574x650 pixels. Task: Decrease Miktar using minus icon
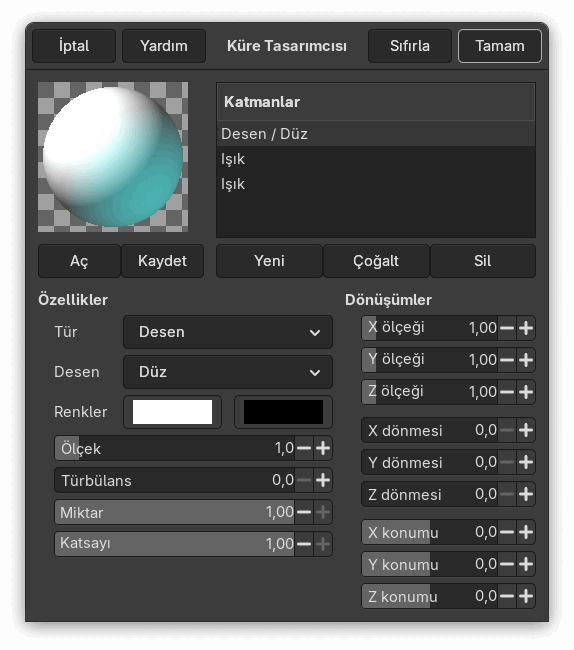tap(304, 512)
